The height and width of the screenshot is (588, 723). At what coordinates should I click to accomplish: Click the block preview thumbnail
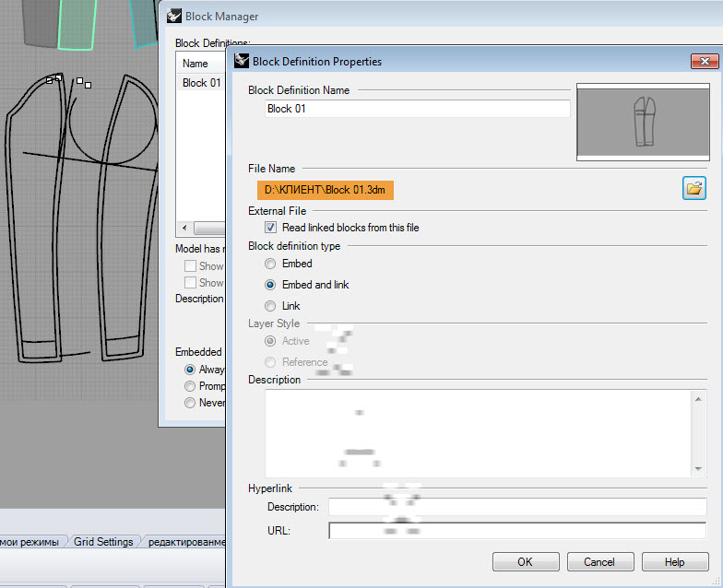point(642,122)
